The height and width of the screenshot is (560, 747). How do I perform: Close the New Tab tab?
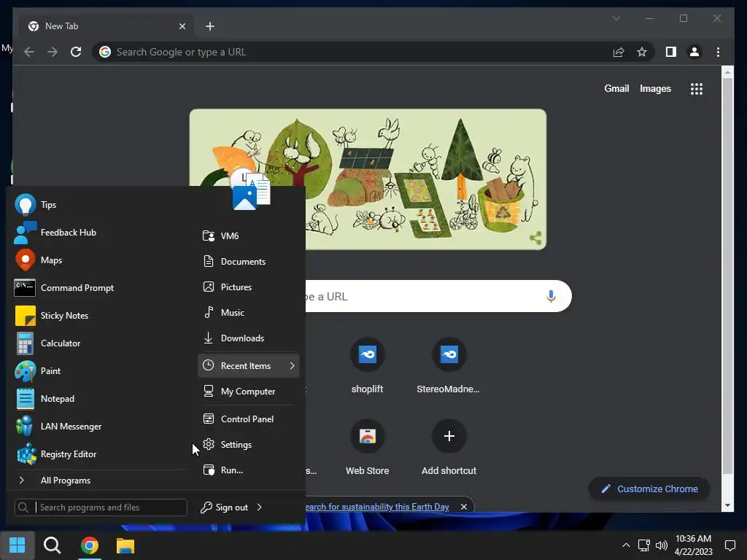tap(182, 26)
